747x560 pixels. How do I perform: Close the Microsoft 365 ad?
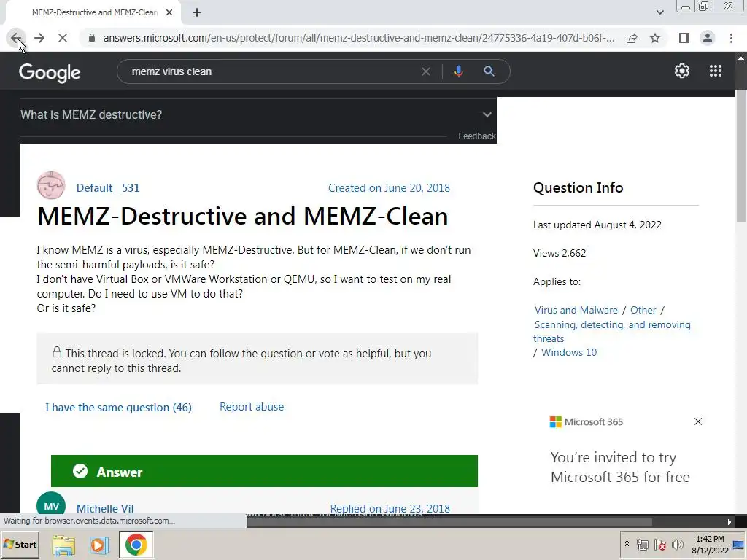pyautogui.click(x=698, y=421)
